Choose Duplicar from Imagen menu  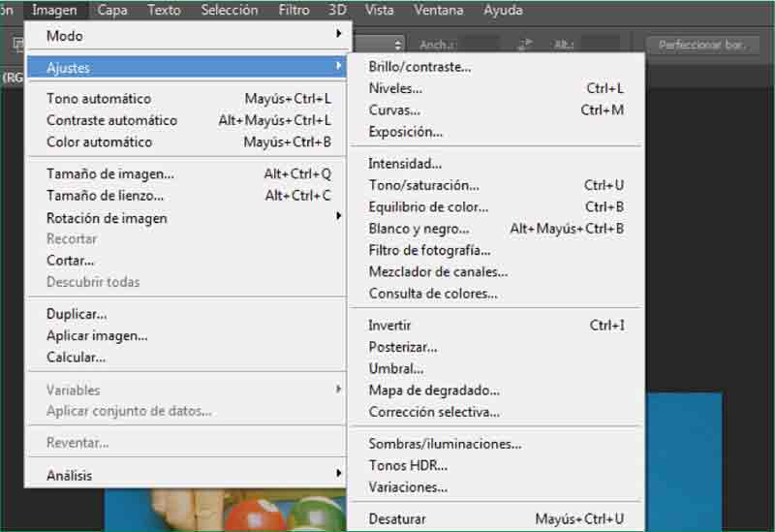coord(77,314)
